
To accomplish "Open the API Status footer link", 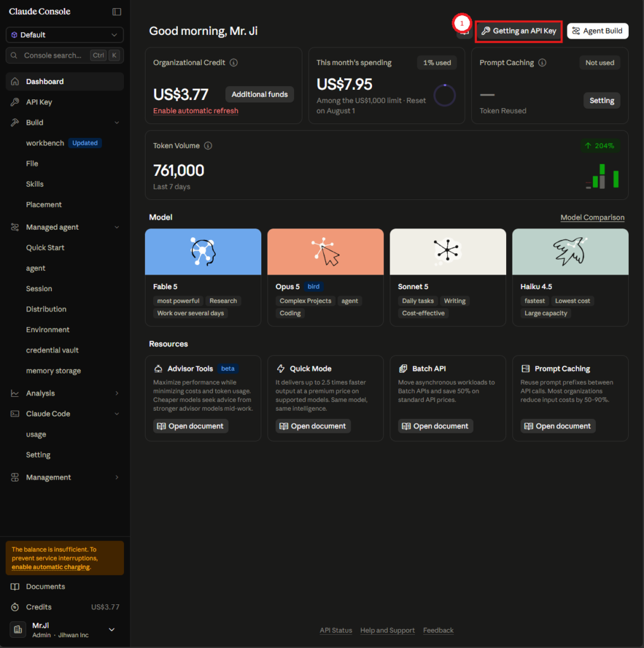I will 336,630.
